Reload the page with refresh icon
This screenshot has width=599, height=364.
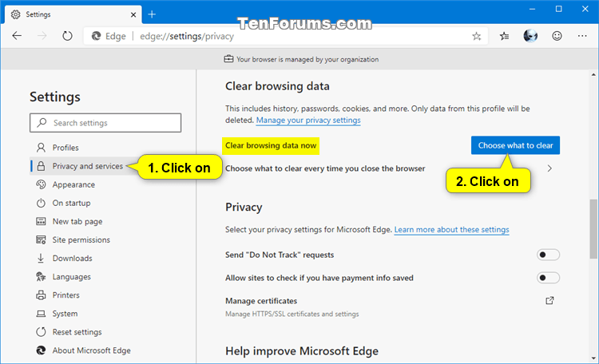pos(67,36)
